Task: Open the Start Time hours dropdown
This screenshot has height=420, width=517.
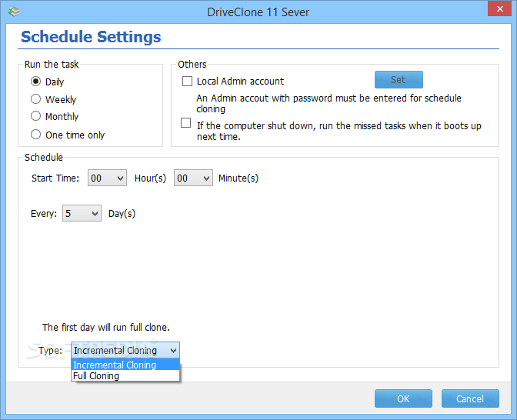Action: (107, 178)
